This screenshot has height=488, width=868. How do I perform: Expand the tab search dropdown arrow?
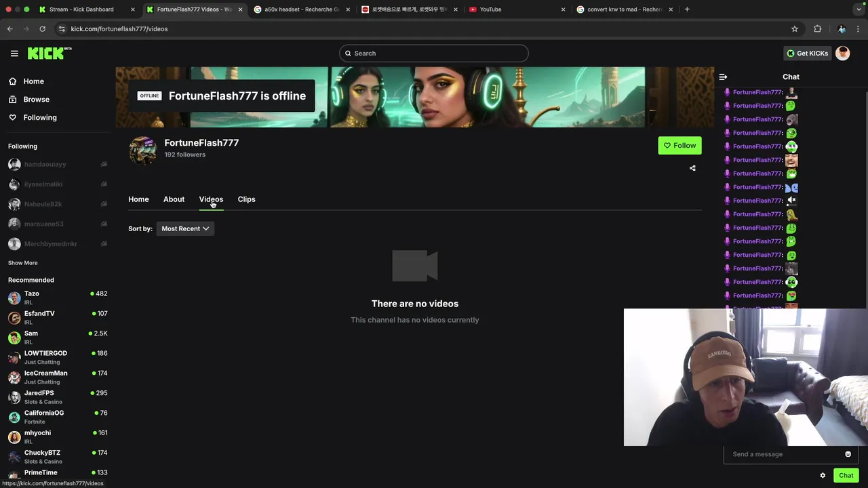(x=859, y=9)
